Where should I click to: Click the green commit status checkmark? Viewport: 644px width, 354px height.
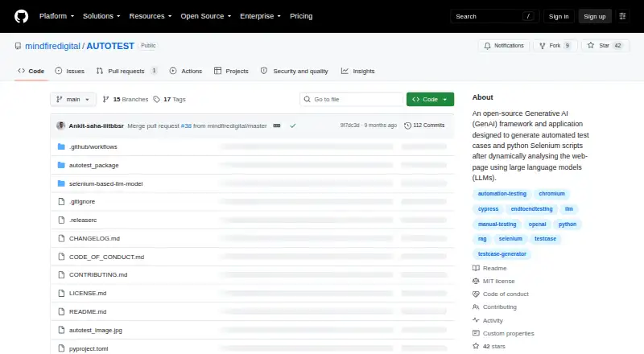point(292,126)
